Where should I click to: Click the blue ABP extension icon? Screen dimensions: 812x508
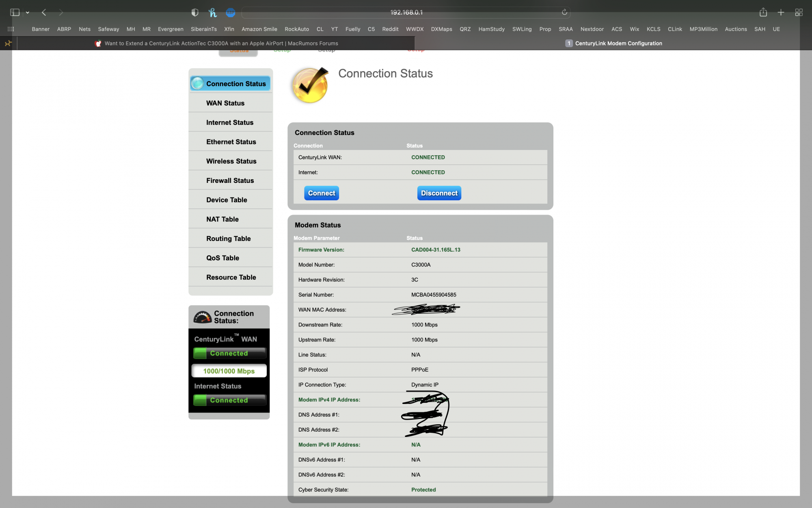click(x=230, y=13)
